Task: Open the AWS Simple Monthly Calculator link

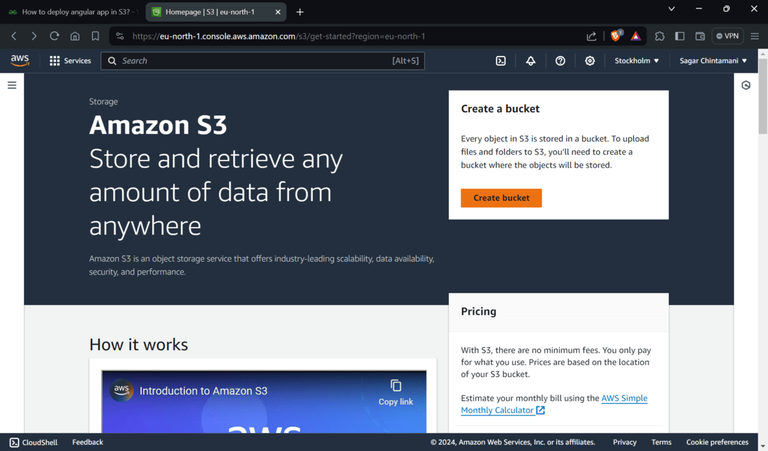Action: pos(554,404)
